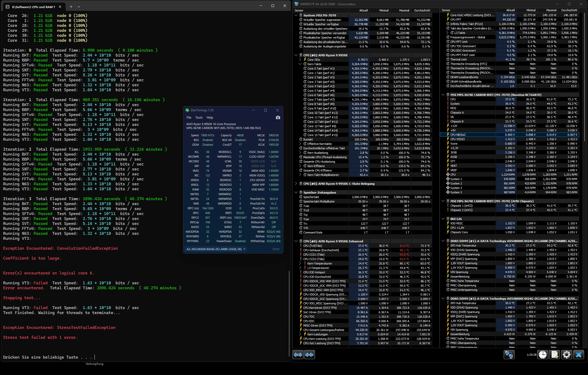Open terminal tab dropdown chevron

click(79, 7)
